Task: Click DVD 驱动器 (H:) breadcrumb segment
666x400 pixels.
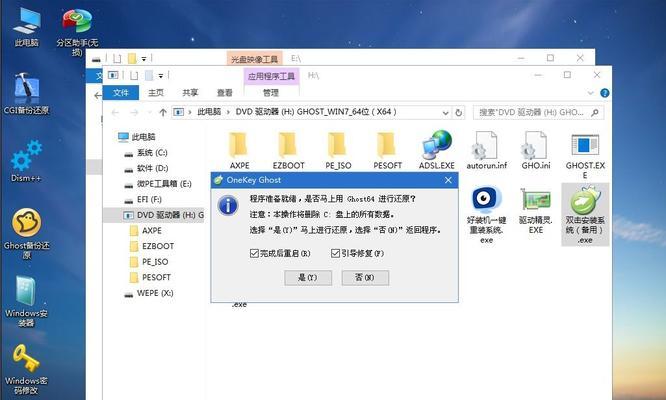Action: point(316,112)
